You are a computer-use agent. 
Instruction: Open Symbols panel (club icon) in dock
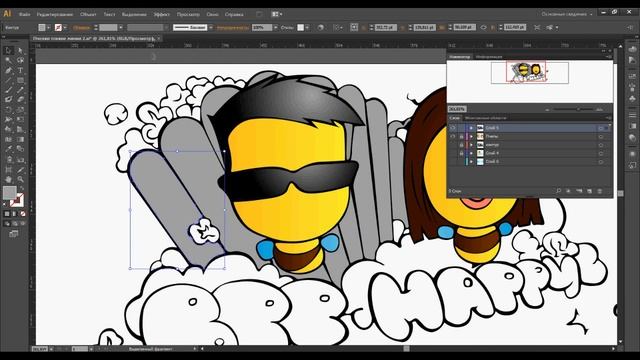pos(632,98)
